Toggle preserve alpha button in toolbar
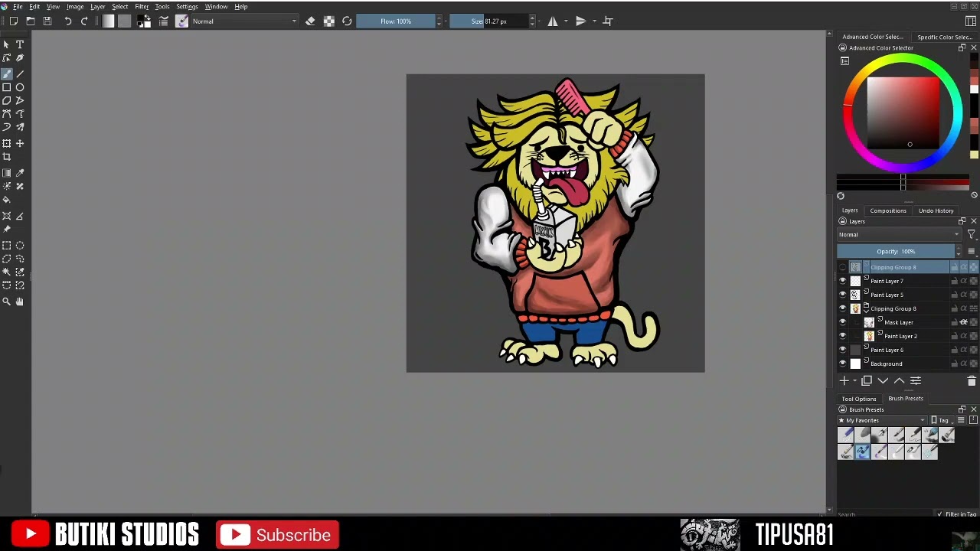Image resolution: width=980 pixels, height=551 pixels. (328, 21)
